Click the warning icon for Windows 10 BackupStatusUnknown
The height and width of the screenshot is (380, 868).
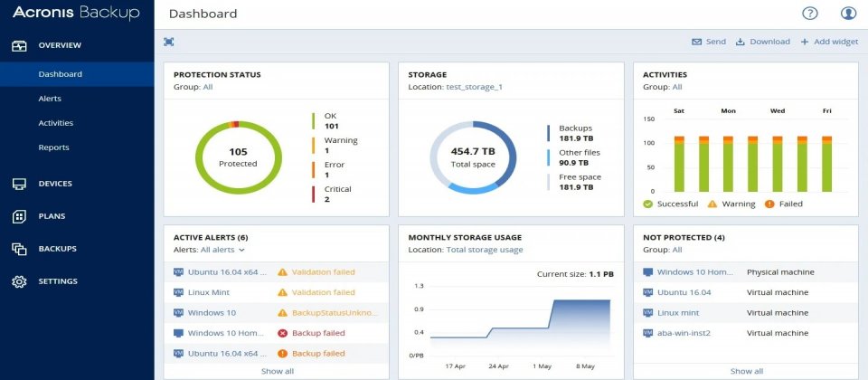[x=282, y=313]
